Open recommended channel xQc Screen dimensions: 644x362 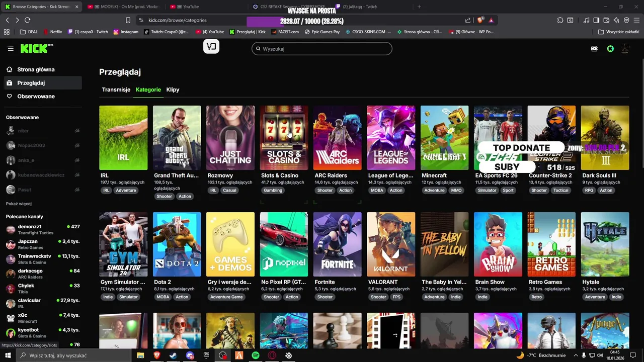point(43,318)
